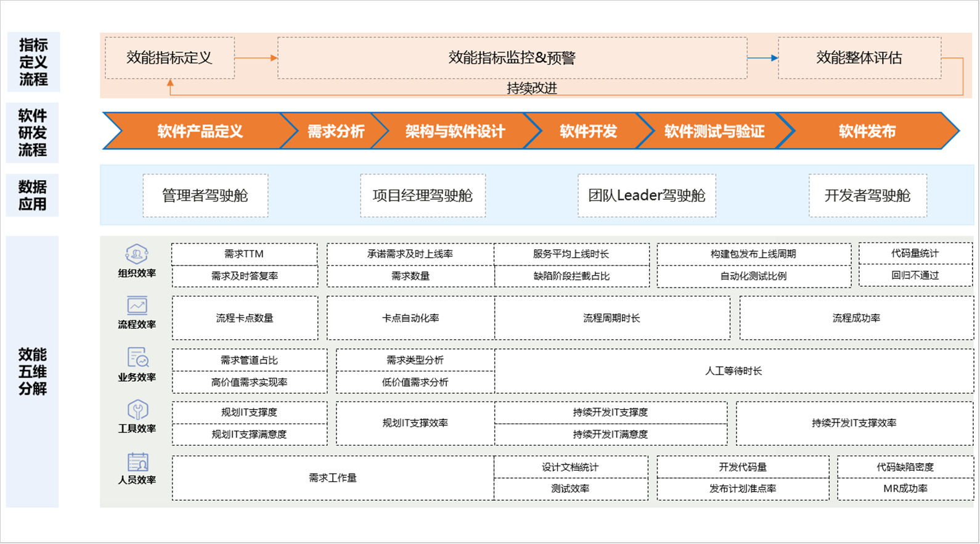The width and height of the screenshot is (980, 544).
Task: Select the 软件产品定义 arrow stage
Action: (x=200, y=131)
